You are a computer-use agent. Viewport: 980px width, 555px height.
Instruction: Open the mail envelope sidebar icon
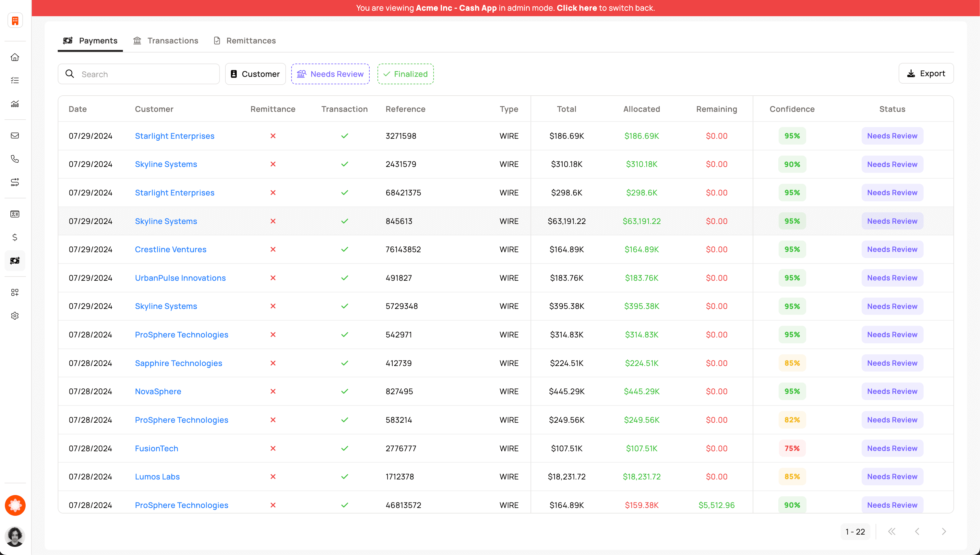coord(15,136)
